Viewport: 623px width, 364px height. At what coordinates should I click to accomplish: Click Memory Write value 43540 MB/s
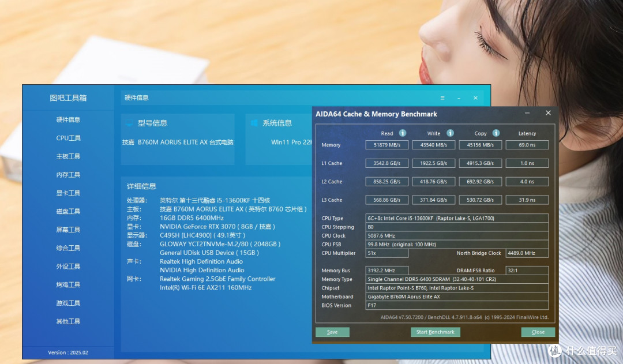pos(433,145)
